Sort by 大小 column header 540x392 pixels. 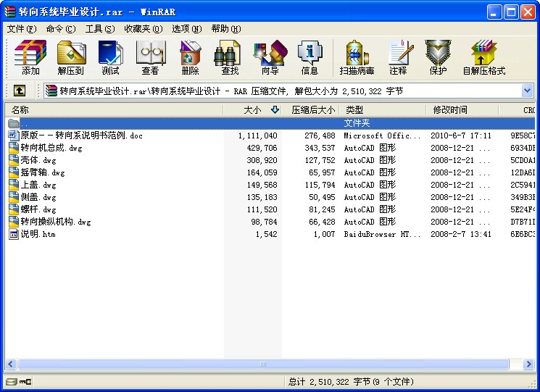pyautogui.click(x=252, y=110)
